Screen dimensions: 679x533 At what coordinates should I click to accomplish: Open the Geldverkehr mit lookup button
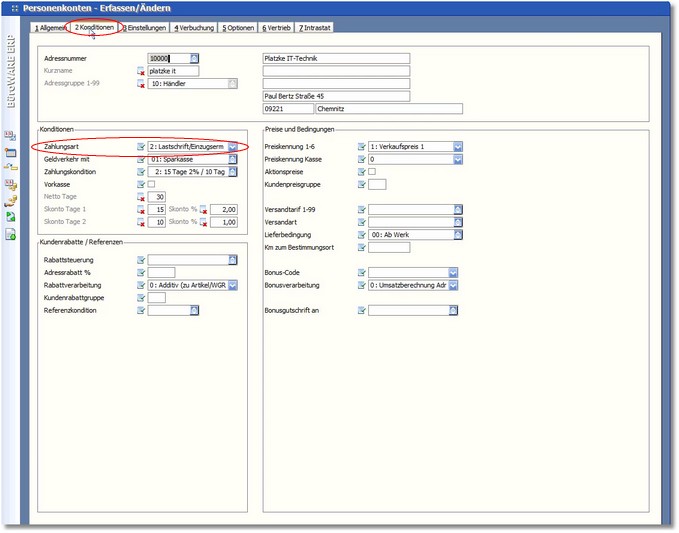pos(232,159)
